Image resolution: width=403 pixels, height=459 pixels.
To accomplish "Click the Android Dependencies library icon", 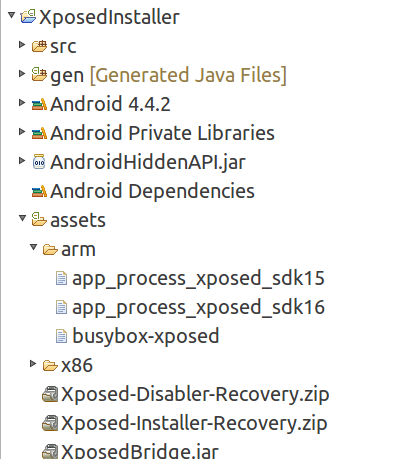I will [x=39, y=191].
